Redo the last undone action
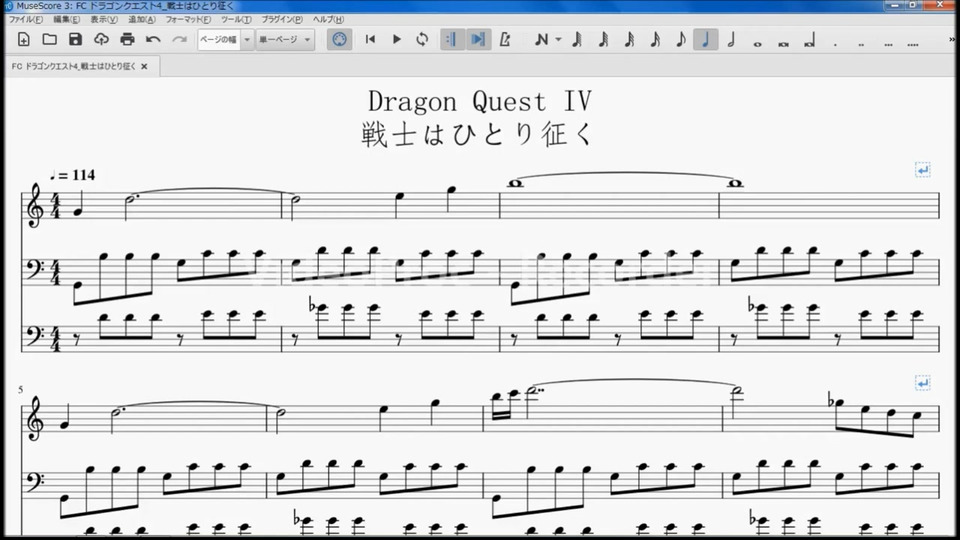960x540 pixels. tap(179, 40)
